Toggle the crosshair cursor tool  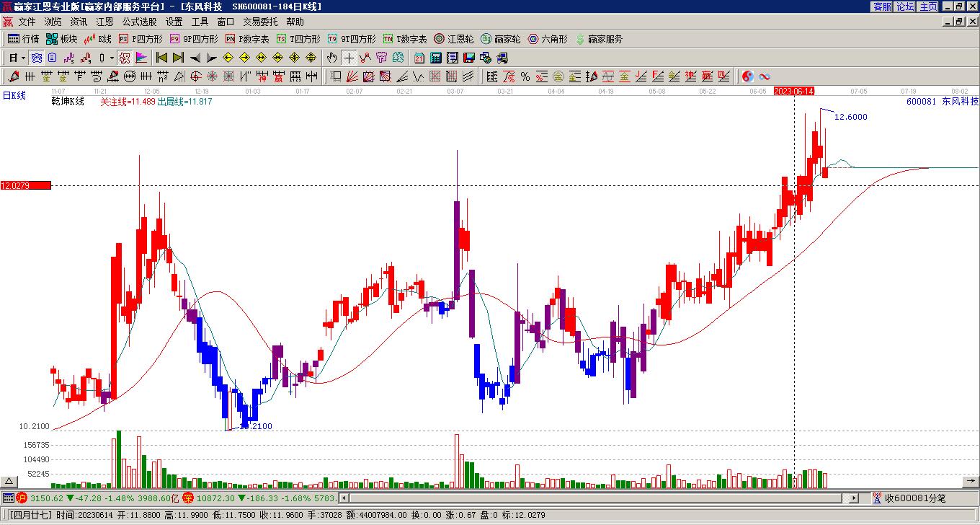[349, 58]
